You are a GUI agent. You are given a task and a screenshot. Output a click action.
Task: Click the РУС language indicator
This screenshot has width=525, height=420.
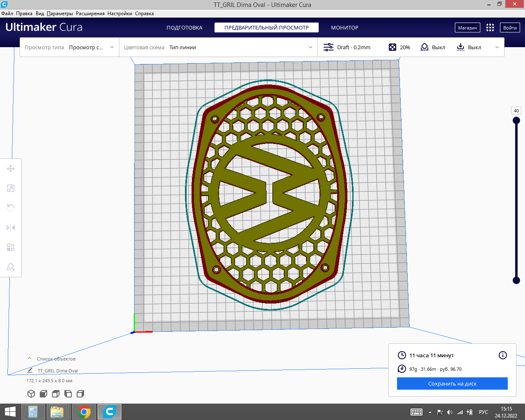(x=484, y=412)
